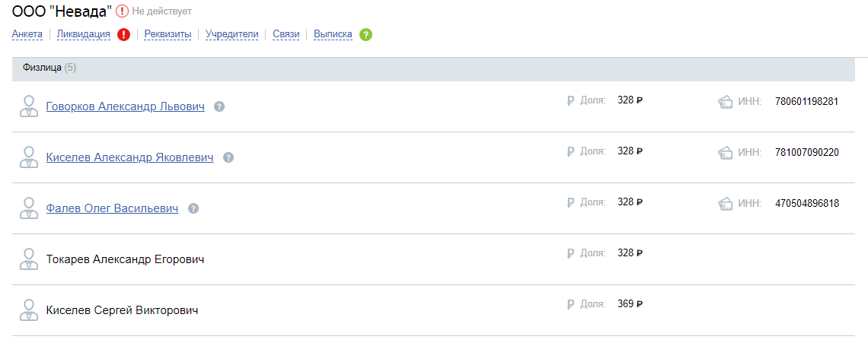This screenshot has width=868, height=346.
Task: Open the Анкета tab
Action: pos(27,34)
